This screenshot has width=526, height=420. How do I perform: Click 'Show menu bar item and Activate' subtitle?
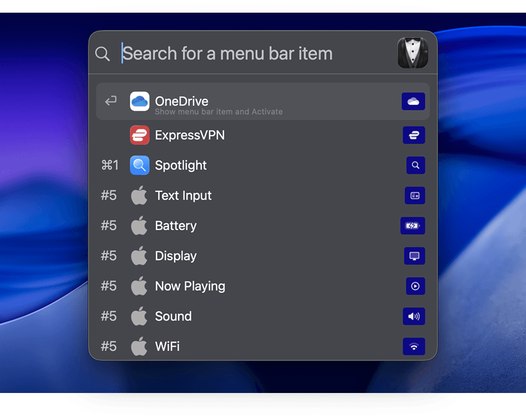[x=219, y=112]
